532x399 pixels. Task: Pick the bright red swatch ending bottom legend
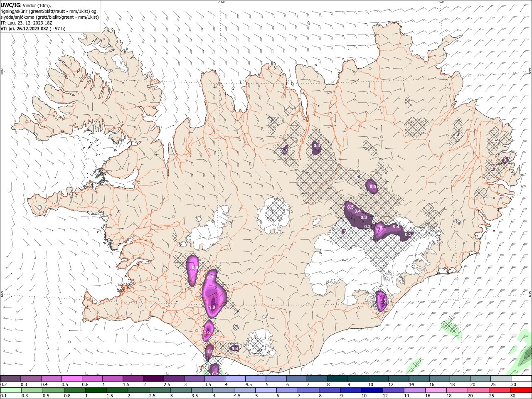521,390
